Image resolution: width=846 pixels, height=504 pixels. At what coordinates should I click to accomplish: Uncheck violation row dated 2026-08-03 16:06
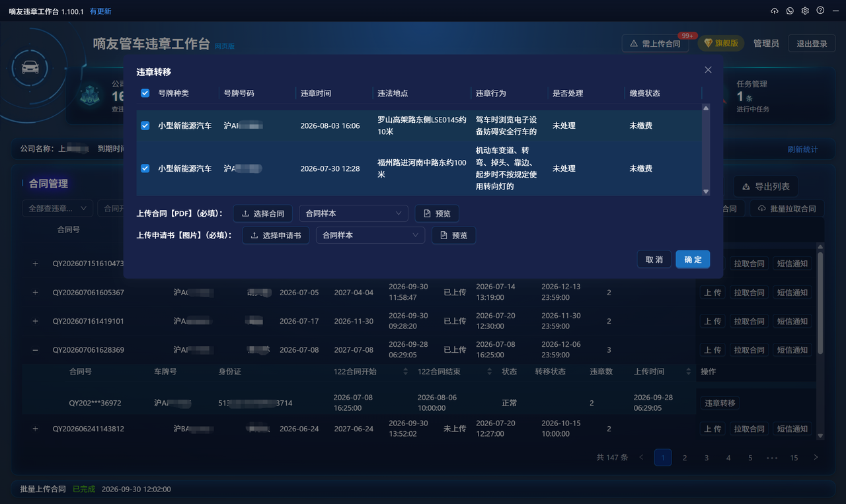[x=145, y=126]
